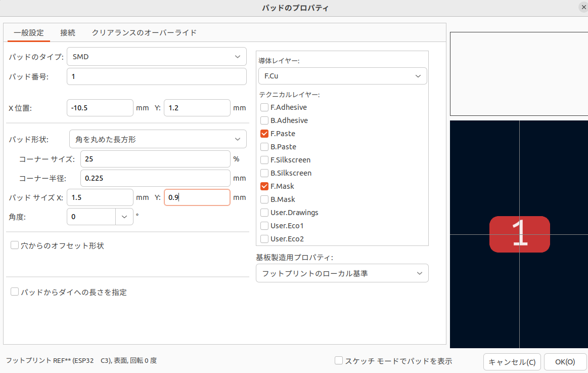Image resolution: width=588 pixels, height=373 pixels.
Task: Toggle スケッチ モードでパッドを表示 checkbox
Action: [x=339, y=361]
